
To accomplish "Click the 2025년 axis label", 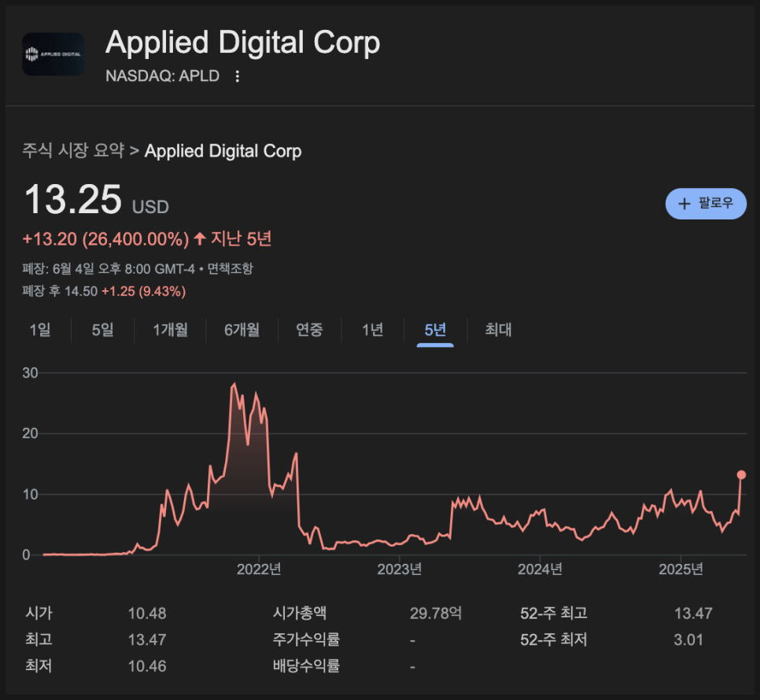I will coord(681,569).
